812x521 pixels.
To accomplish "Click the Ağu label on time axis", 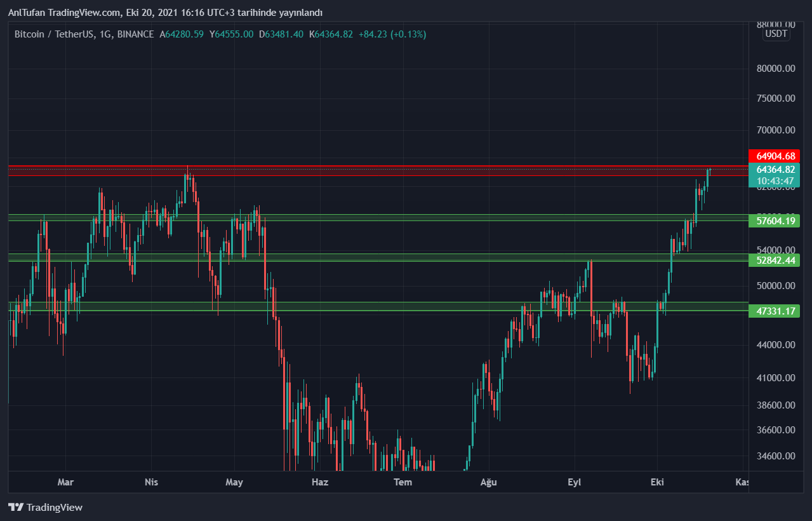I will tap(488, 482).
